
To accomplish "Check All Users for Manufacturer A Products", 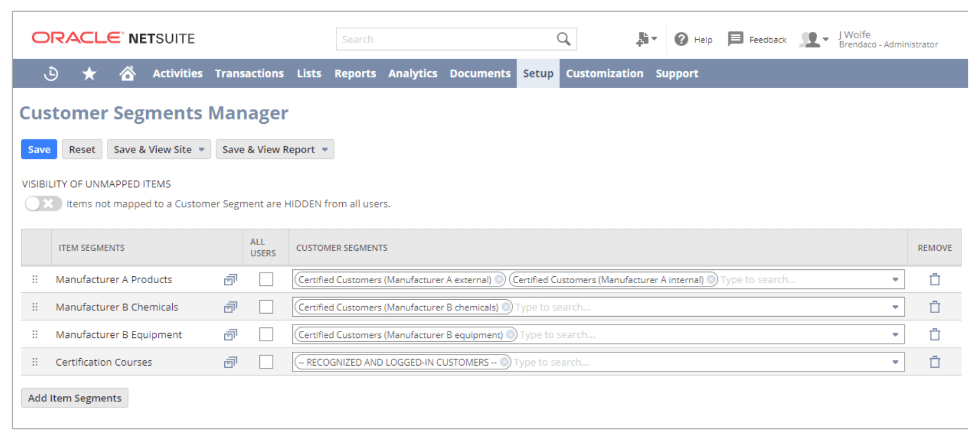I will pos(266,280).
